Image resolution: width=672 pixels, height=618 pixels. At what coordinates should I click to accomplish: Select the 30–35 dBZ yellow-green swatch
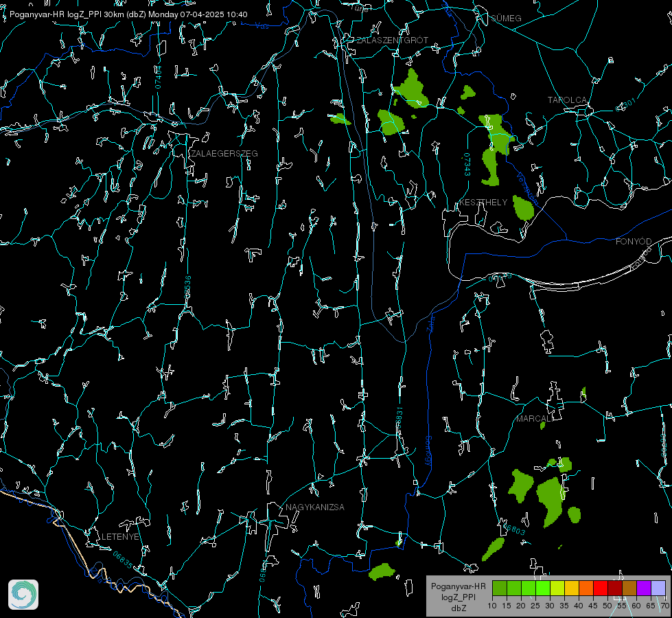click(x=557, y=588)
